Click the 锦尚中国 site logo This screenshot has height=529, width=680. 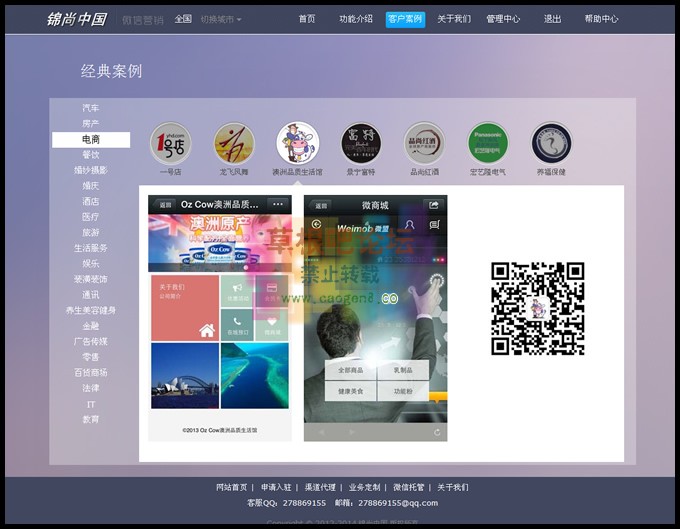[77, 19]
